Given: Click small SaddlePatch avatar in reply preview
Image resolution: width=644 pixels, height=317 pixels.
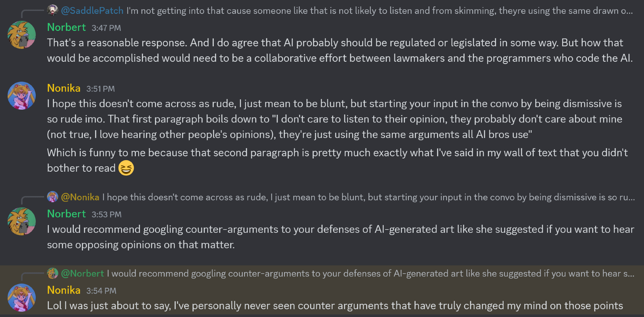Looking at the screenshot, I should (52, 10).
